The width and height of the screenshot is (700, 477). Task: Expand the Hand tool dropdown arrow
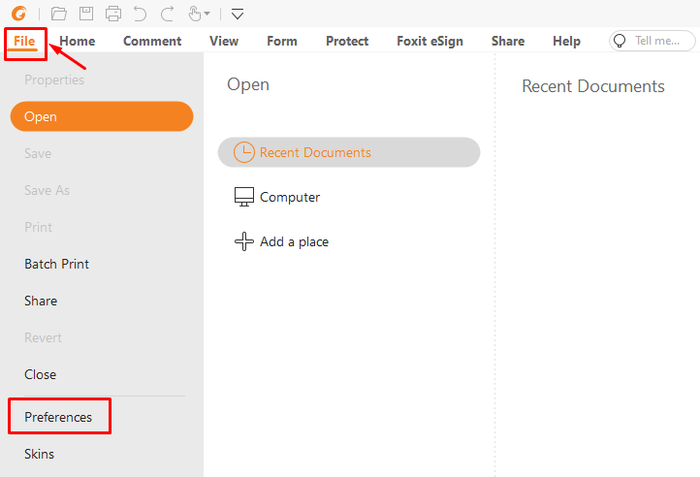pyautogui.click(x=207, y=14)
